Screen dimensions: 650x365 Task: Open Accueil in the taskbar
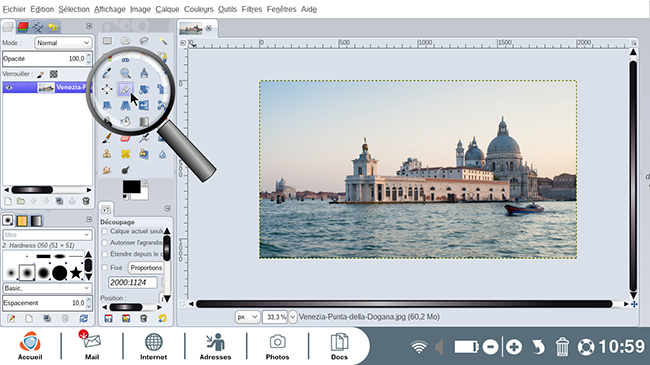(30, 346)
